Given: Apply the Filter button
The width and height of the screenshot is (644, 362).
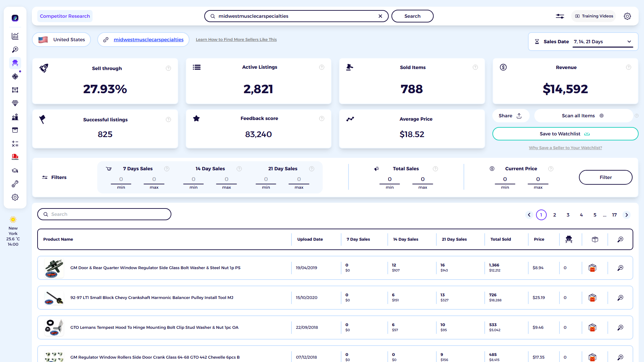Looking at the screenshot, I should [x=605, y=177].
